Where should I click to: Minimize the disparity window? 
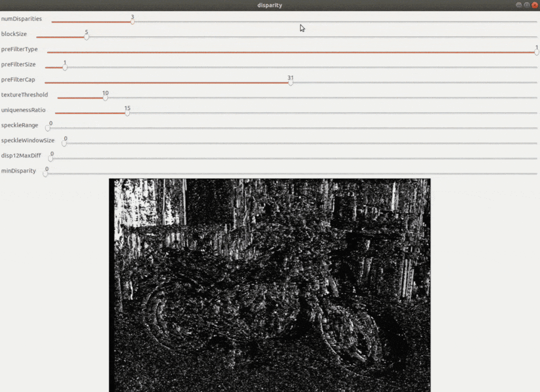click(519, 5)
